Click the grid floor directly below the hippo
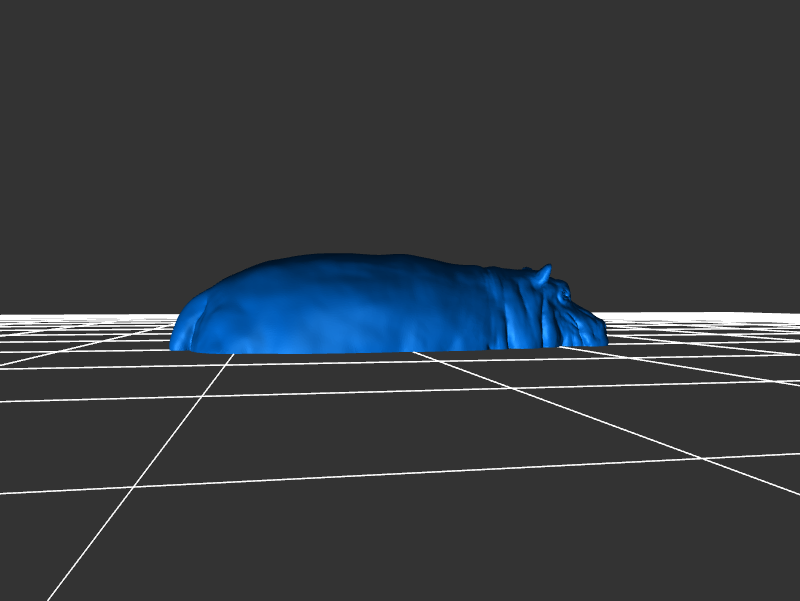The height and width of the screenshot is (601, 800). pyautogui.click(x=380, y=375)
